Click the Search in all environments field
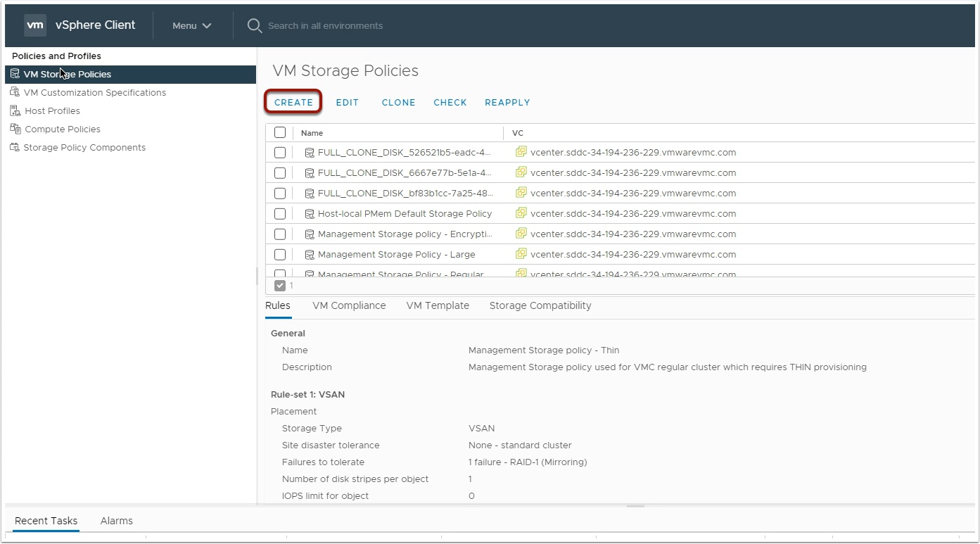 coord(326,25)
